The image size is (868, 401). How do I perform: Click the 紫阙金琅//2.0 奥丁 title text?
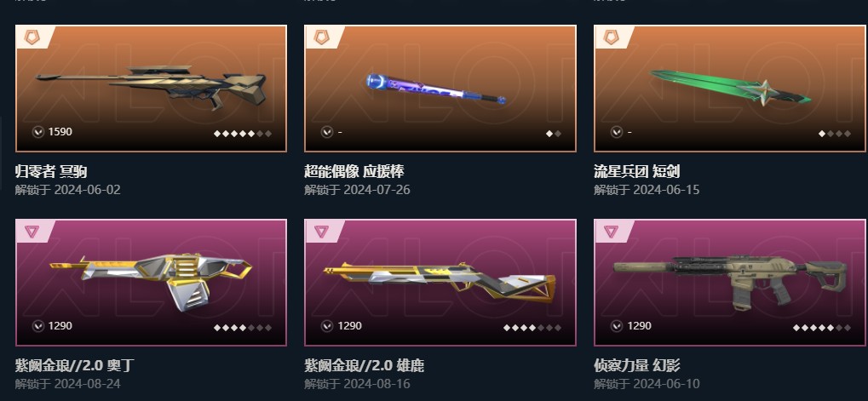tap(74, 365)
